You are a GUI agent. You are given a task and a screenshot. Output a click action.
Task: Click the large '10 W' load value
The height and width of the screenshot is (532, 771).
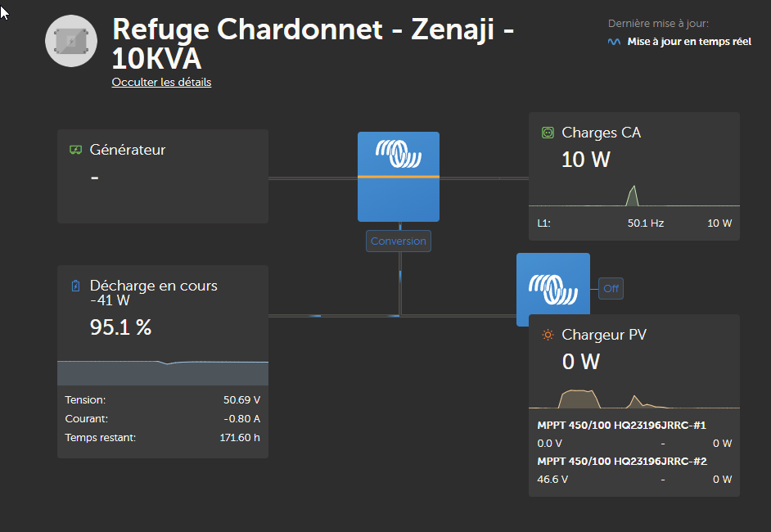[586, 160]
